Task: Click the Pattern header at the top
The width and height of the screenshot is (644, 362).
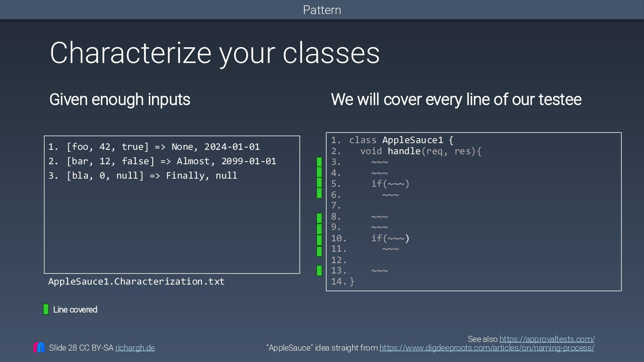Action: [322, 10]
